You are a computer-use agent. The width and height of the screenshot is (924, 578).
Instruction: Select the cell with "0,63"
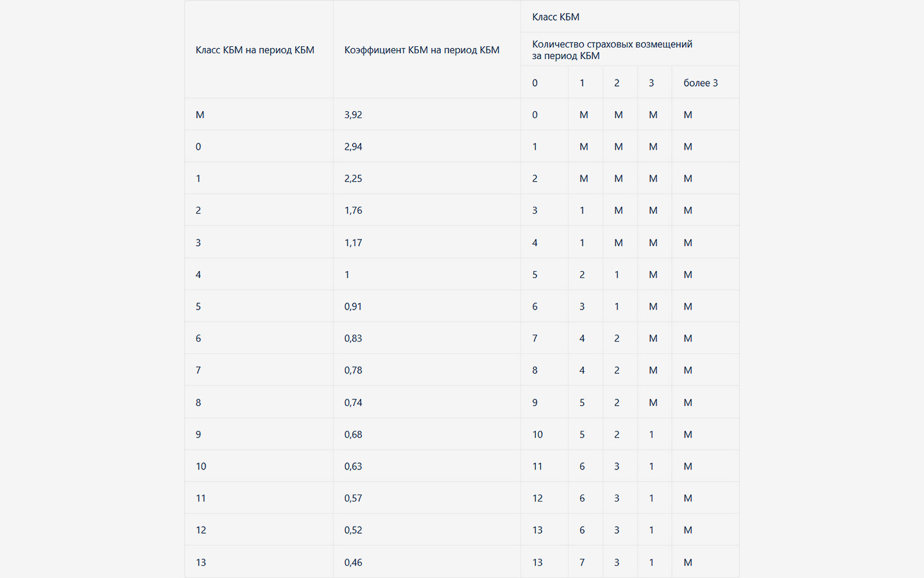pos(353,466)
